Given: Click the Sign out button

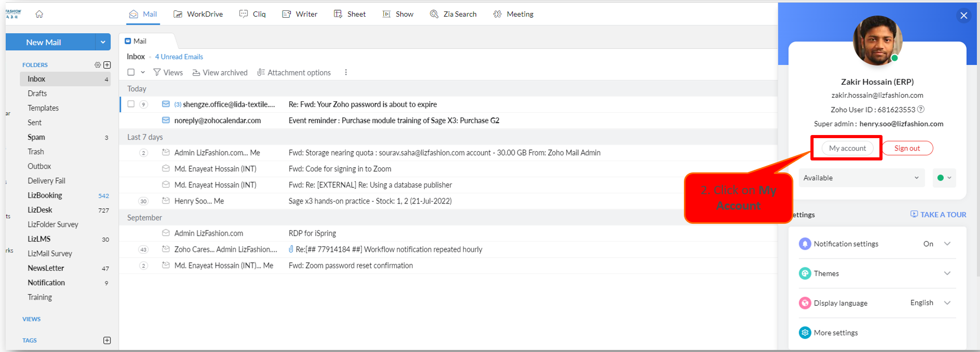Looking at the screenshot, I should [x=907, y=148].
